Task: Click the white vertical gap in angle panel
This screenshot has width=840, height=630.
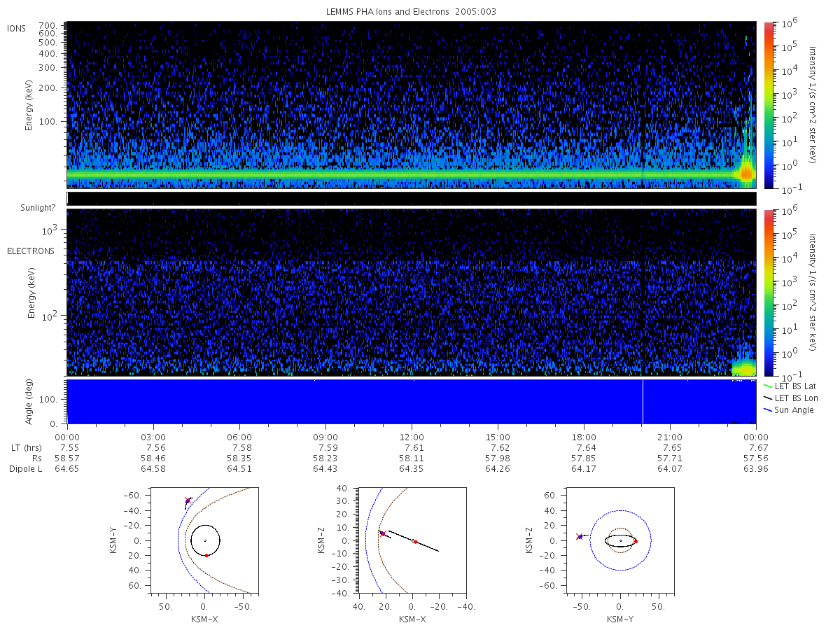Action: tap(643, 402)
